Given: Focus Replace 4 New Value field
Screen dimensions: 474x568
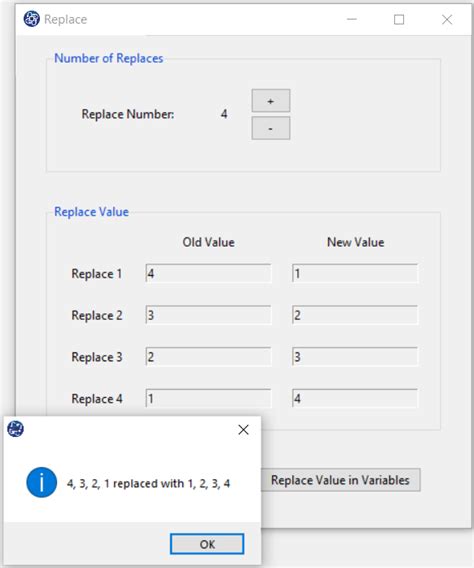Looking at the screenshot, I should click(355, 398).
